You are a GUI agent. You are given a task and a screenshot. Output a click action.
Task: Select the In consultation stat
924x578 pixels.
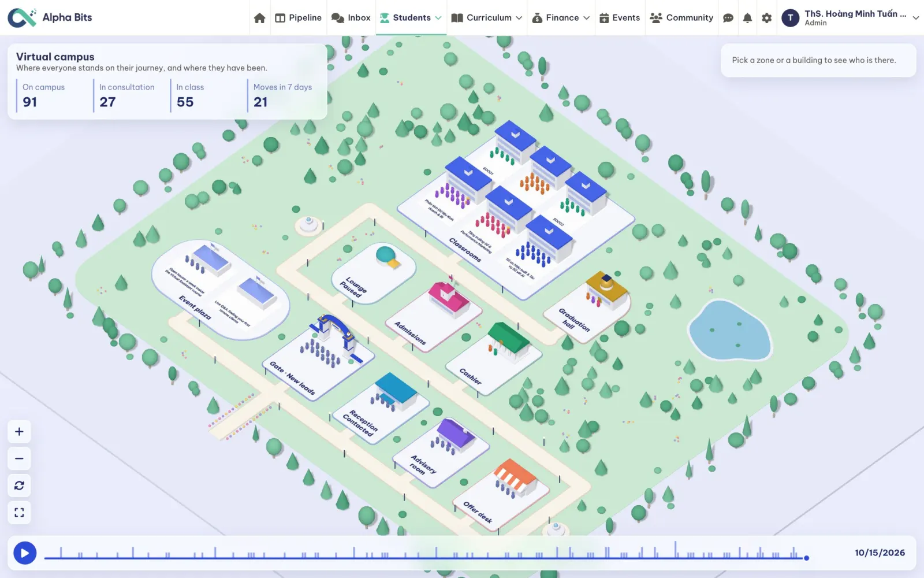pyautogui.click(x=129, y=95)
